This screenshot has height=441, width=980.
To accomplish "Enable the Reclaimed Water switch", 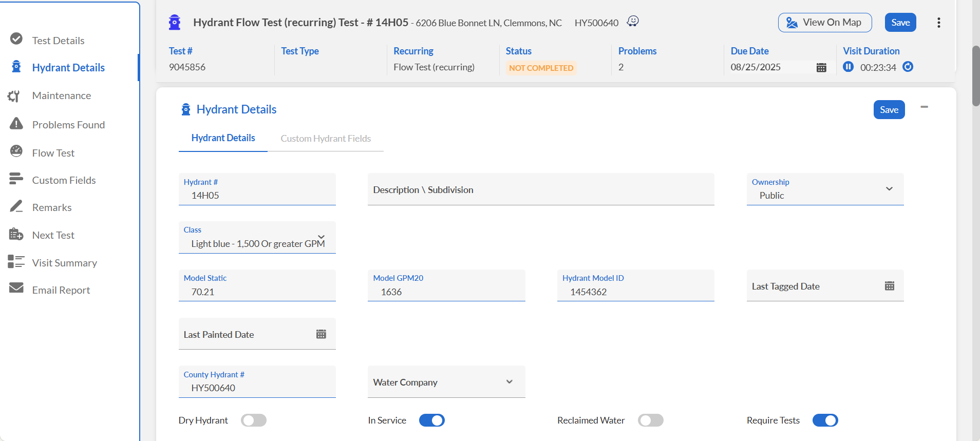I will tap(650, 420).
